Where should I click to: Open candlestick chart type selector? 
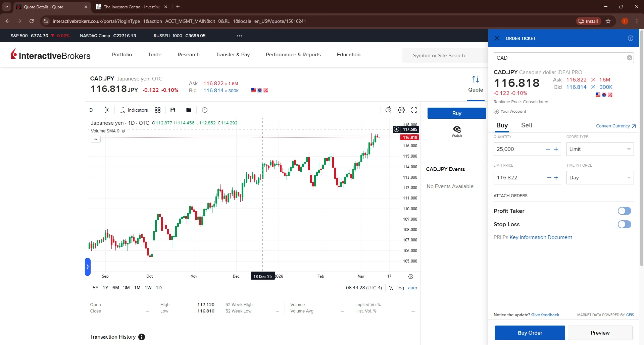tap(107, 110)
